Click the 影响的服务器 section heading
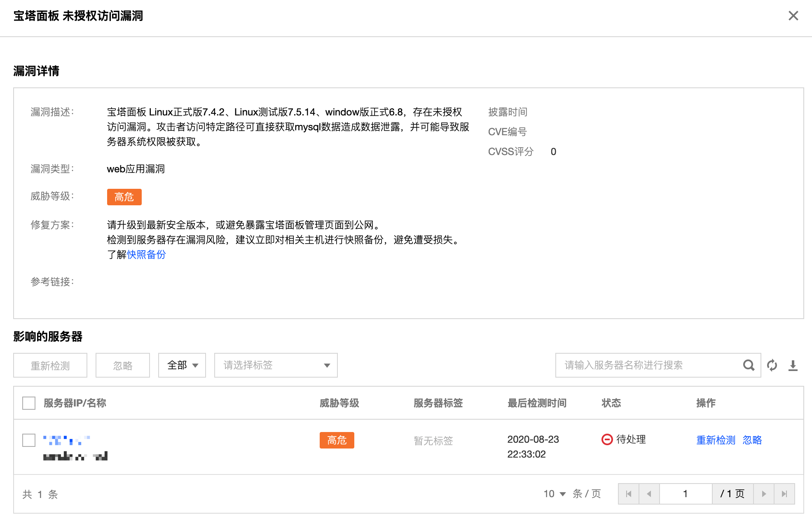This screenshot has width=812, height=519. 48,336
